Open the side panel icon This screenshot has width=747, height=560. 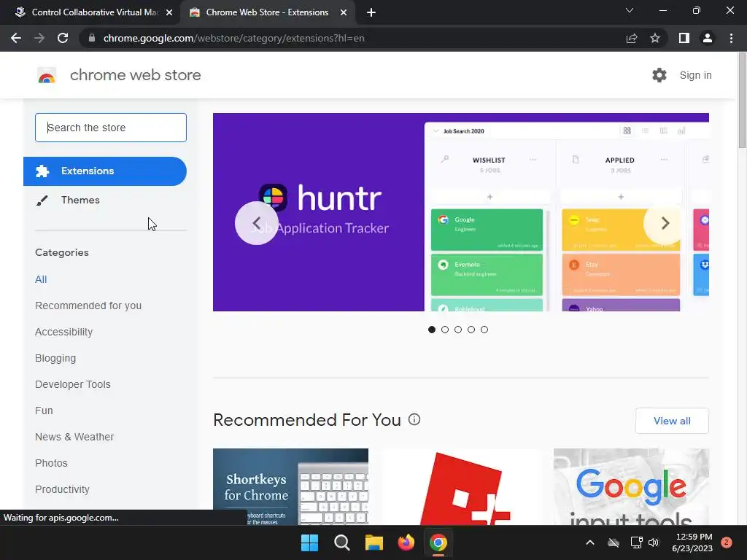[x=684, y=38]
